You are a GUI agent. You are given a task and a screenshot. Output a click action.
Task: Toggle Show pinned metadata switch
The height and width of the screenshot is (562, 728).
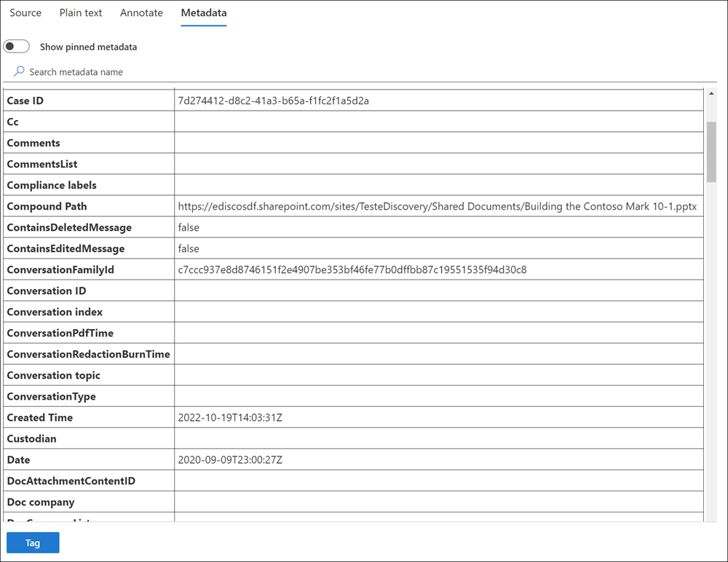[x=16, y=47]
